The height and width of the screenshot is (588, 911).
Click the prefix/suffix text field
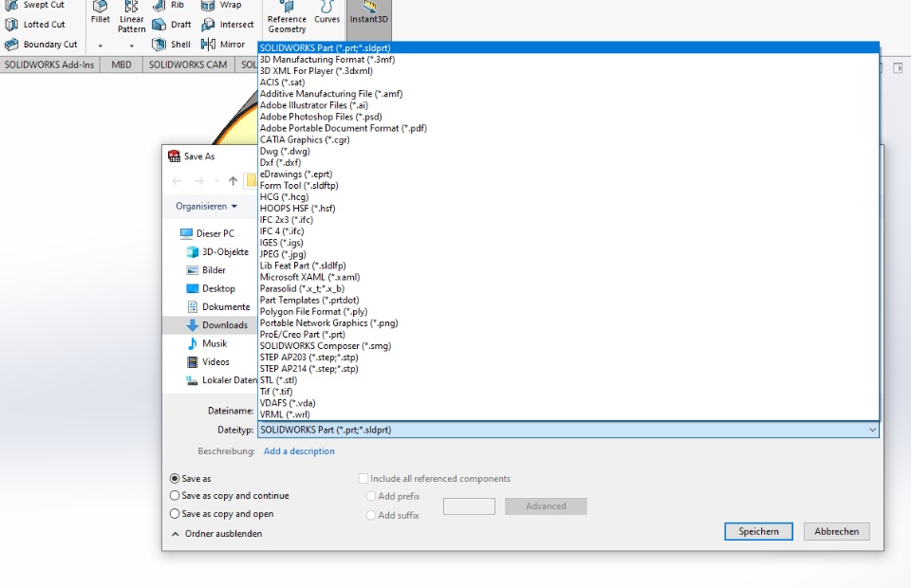tap(469, 506)
